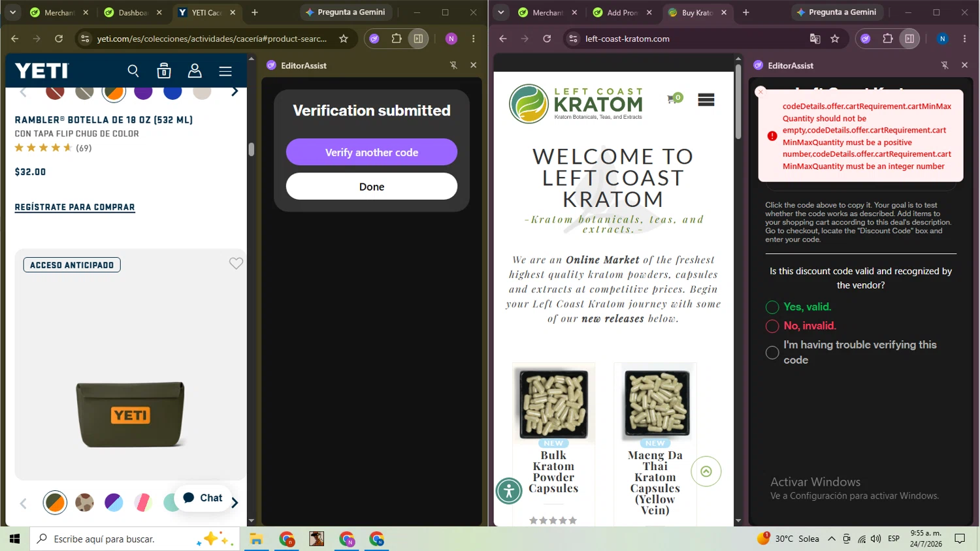Expand the YETI hamburger menu
The image size is (980, 551).
(x=225, y=71)
